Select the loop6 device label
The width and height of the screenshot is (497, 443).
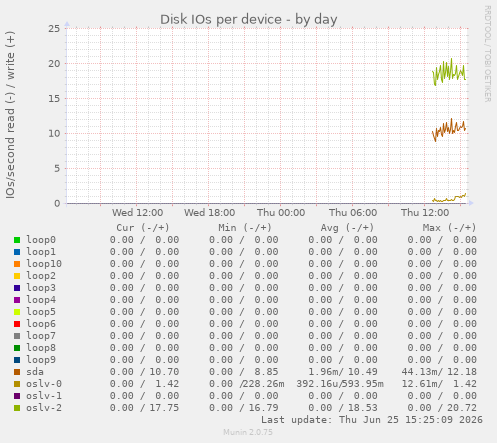[41, 324]
